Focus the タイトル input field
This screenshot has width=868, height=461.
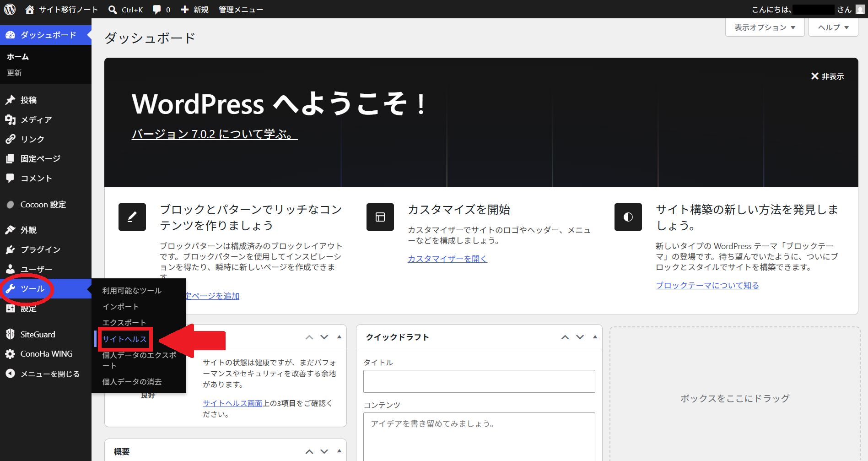pos(479,381)
